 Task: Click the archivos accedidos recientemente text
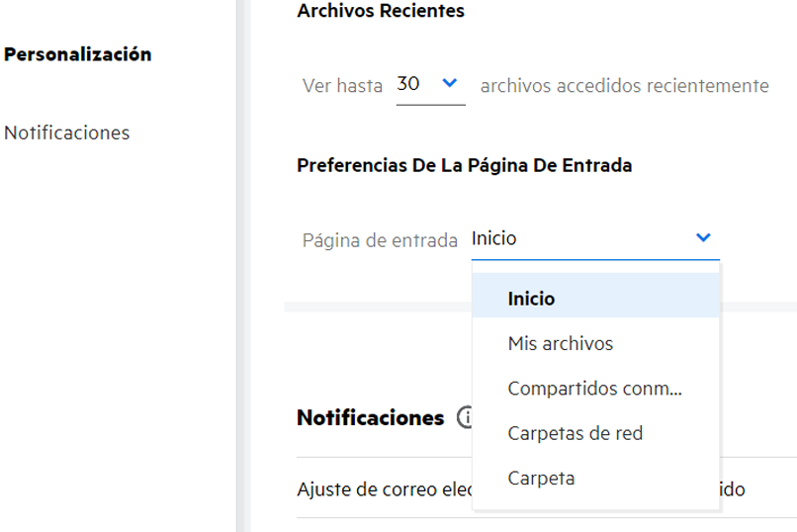(624, 86)
